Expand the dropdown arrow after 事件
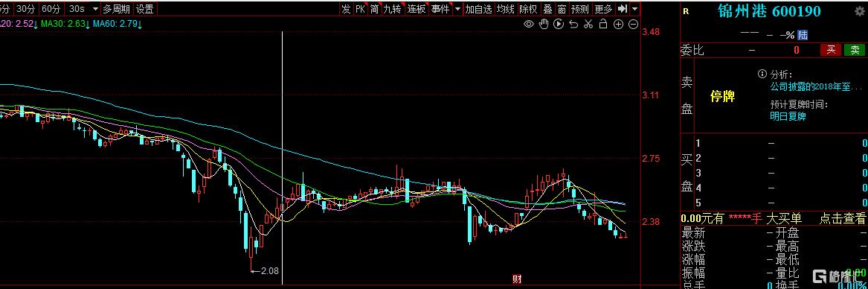868x289 pixels. tap(457, 9)
